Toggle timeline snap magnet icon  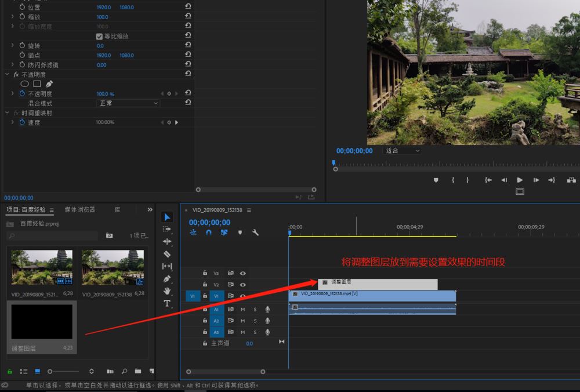tap(209, 233)
